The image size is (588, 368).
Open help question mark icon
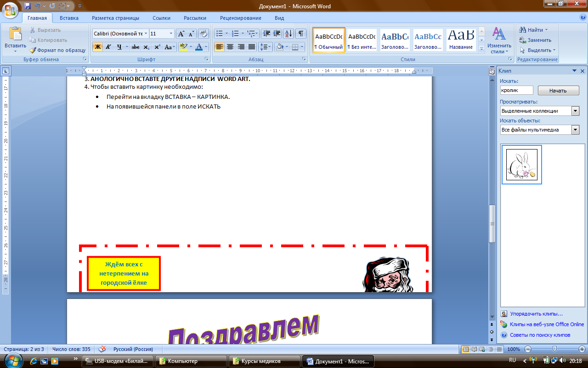(x=582, y=17)
